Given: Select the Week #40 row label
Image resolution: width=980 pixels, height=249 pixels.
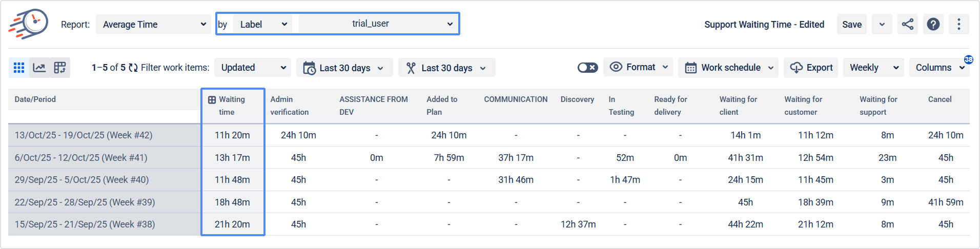Looking at the screenshot, I should tap(81, 180).
